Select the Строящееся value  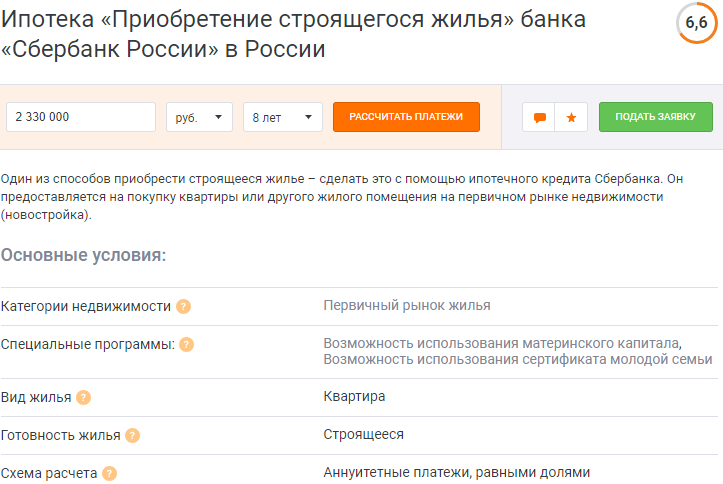coord(363,434)
